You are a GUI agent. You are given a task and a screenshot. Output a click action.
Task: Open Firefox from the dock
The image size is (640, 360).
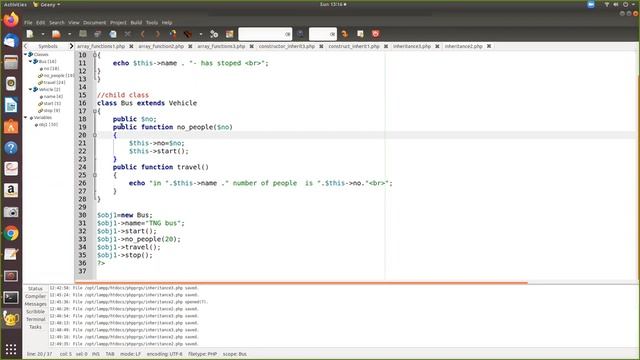tap(11, 20)
